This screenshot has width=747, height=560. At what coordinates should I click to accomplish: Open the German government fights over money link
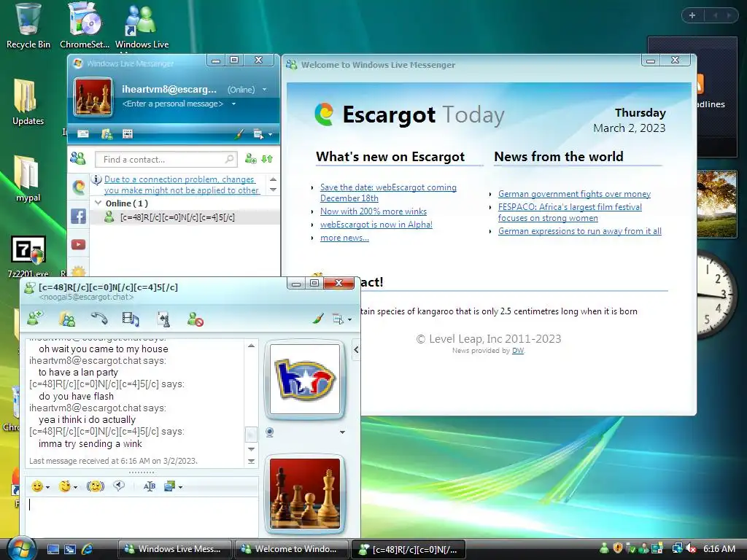point(574,194)
